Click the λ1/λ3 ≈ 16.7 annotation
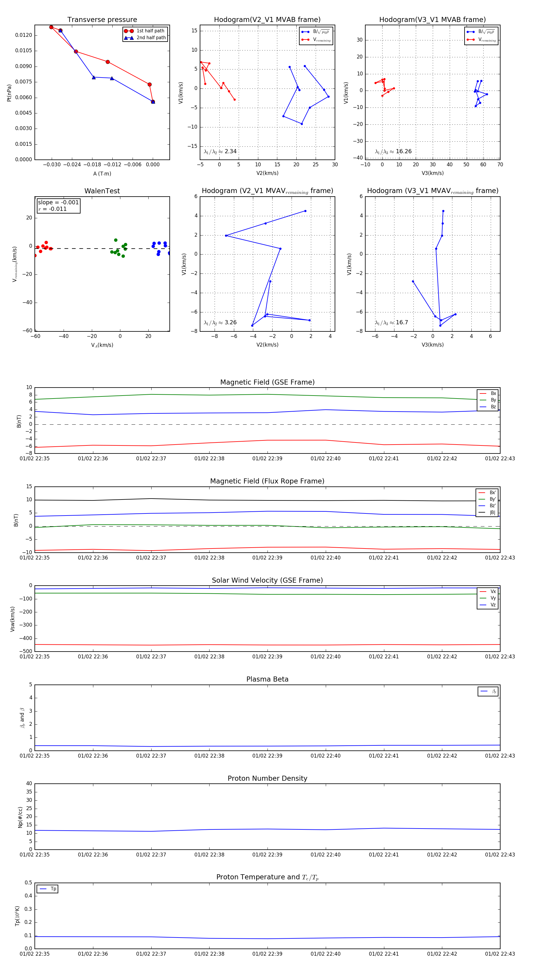Image resolution: width=535 pixels, height=980 pixels. [391, 323]
